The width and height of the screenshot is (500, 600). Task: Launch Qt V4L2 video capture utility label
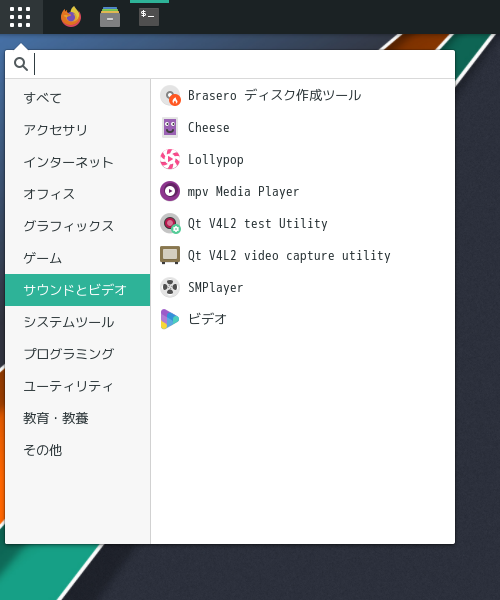pyautogui.click(x=289, y=256)
